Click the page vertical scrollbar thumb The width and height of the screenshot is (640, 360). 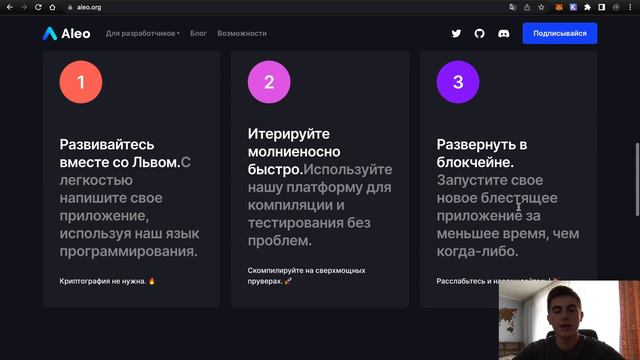(x=637, y=180)
